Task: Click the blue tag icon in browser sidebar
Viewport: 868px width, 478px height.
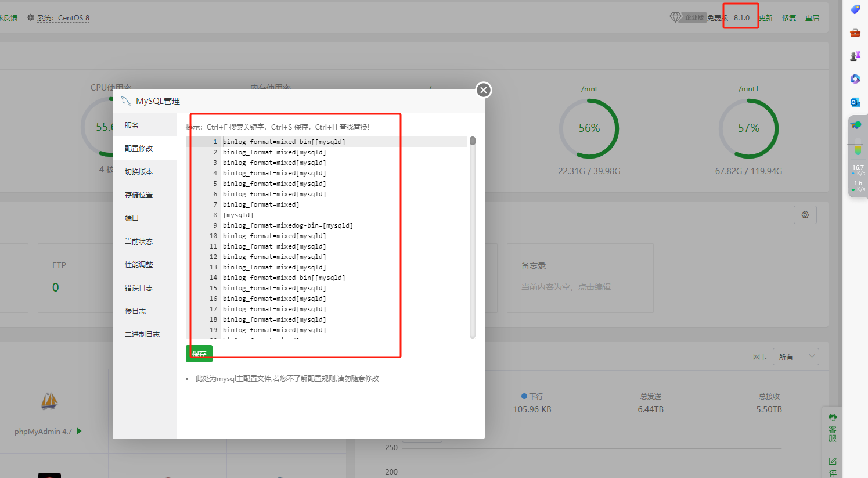Action: point(855,9)
